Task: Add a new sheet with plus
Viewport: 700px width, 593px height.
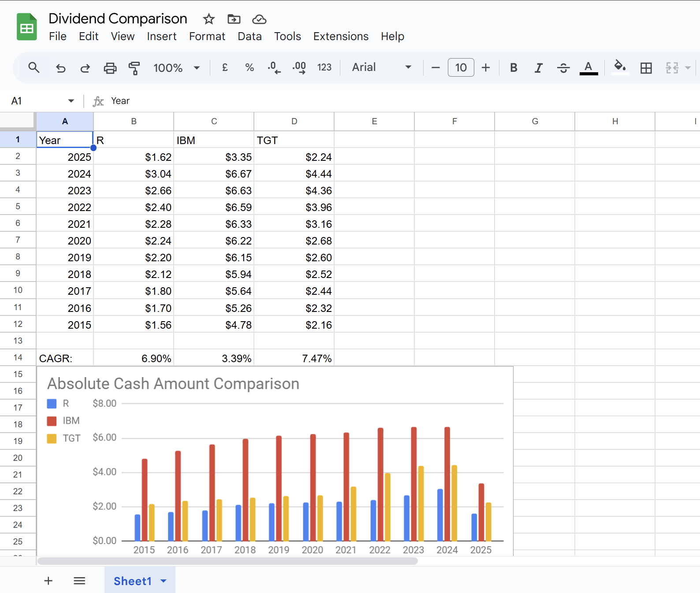Action: click(48, 581)
